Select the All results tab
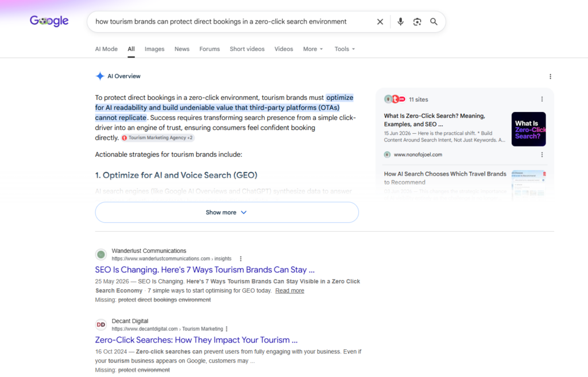Viewport: 588px width, 377px height. [x=131, y=49]
